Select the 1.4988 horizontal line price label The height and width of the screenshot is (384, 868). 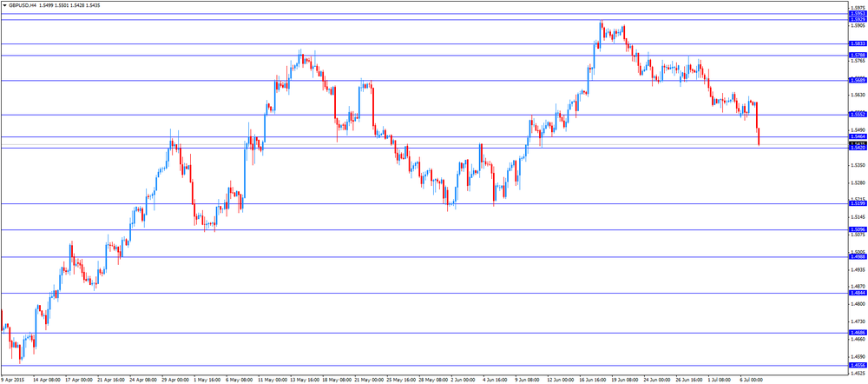858,256
